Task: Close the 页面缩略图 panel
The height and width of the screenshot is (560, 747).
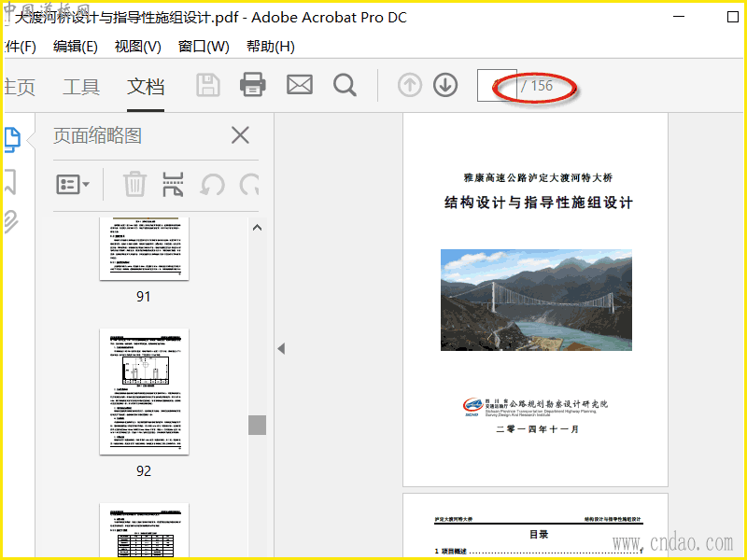Action: pos(240,135)
